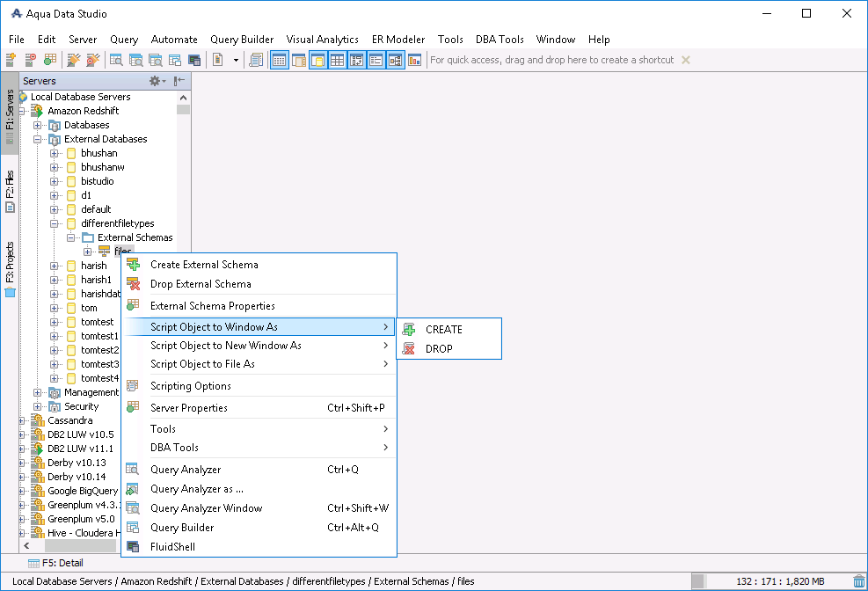
Task: Open the ER Modeler menu
Action: (x=398, y=40)
